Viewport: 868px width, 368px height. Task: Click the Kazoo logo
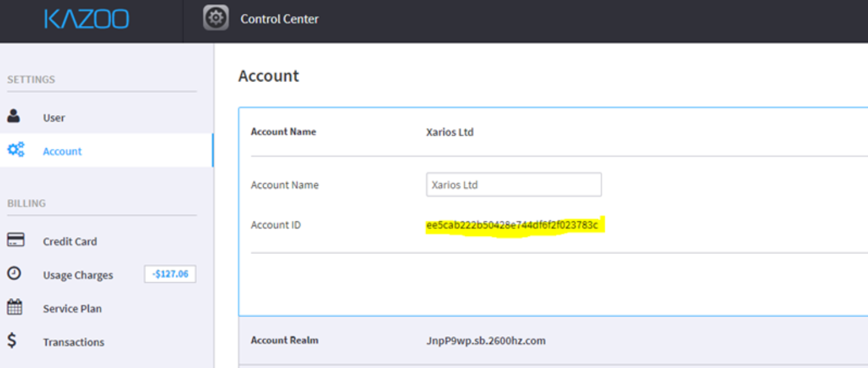click(x=86, y=19)
